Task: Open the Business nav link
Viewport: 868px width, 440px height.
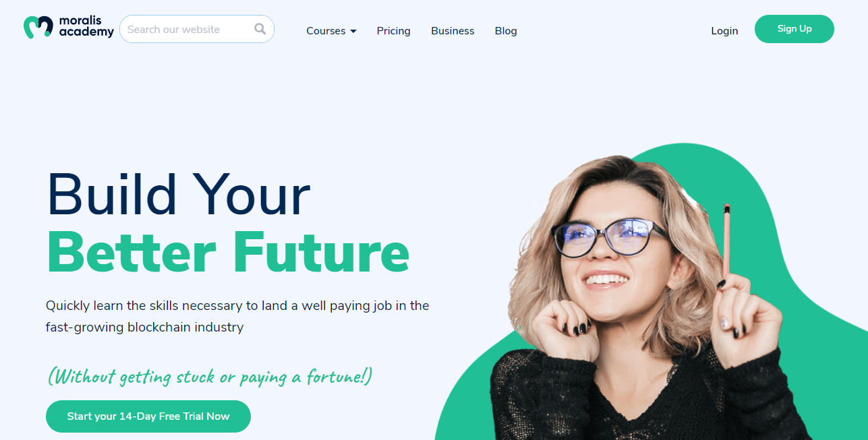Action: click(x=453, y=31)
